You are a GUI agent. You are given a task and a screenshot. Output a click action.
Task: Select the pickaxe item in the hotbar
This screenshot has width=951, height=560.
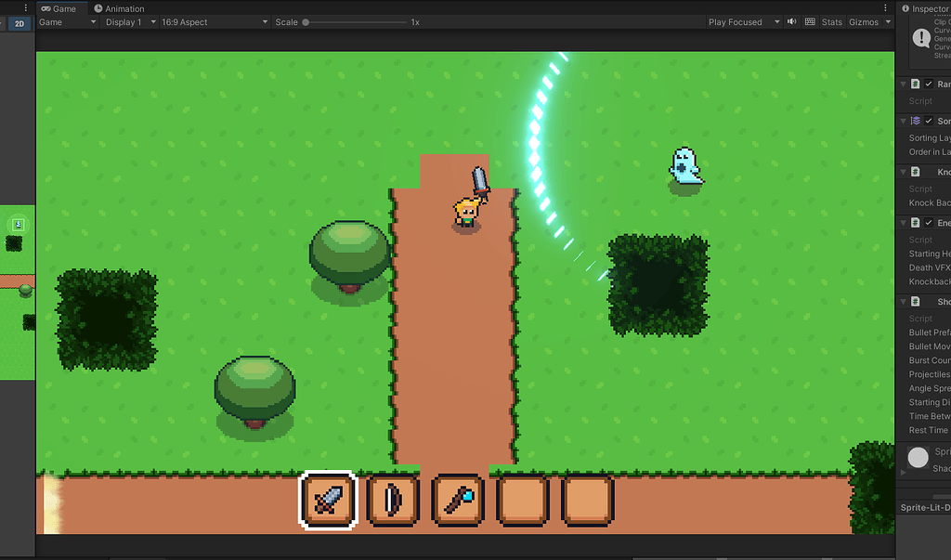pos(457,501)
